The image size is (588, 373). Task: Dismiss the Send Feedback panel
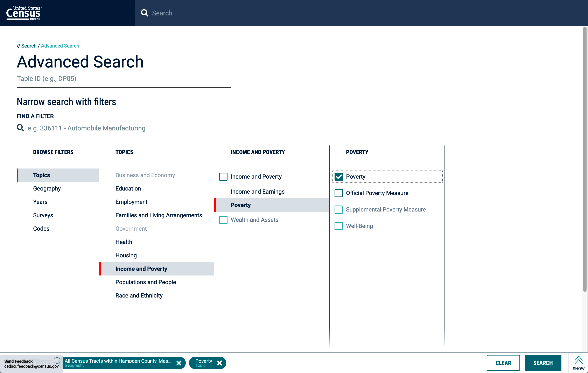pyautogui.click(x=57, y=361)
